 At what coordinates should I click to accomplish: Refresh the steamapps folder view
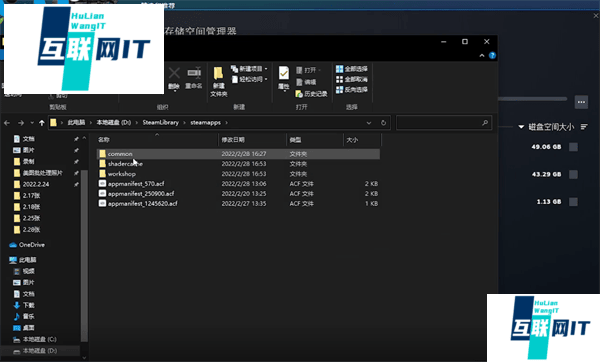tap(383, 123)
